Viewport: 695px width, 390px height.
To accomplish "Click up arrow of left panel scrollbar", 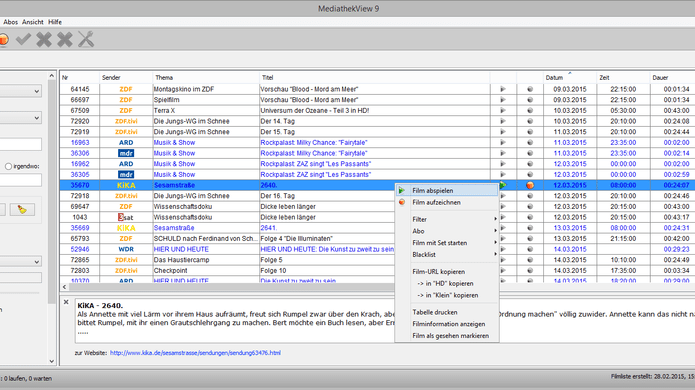I will click(51, 76).
